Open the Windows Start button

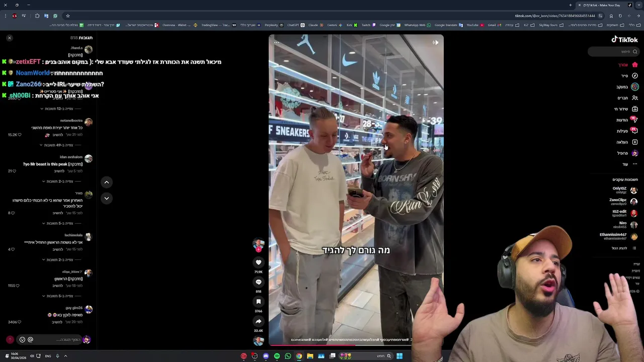click(x=399, y=356)
